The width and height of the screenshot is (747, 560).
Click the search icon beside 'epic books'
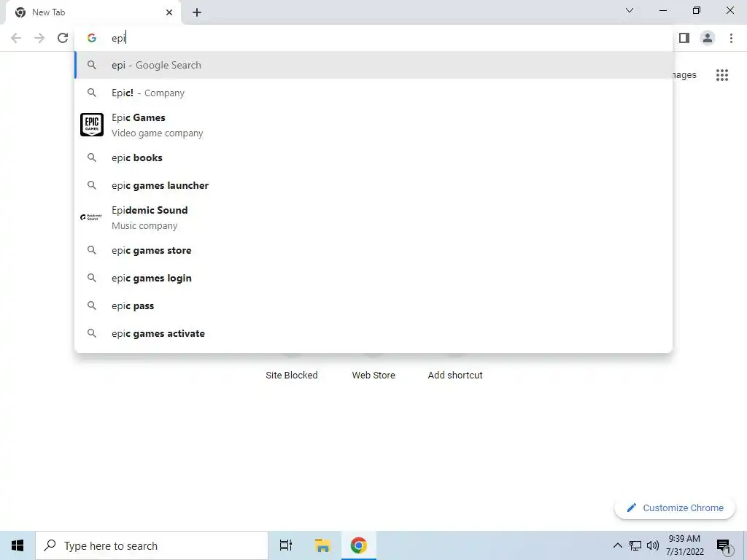91,157
